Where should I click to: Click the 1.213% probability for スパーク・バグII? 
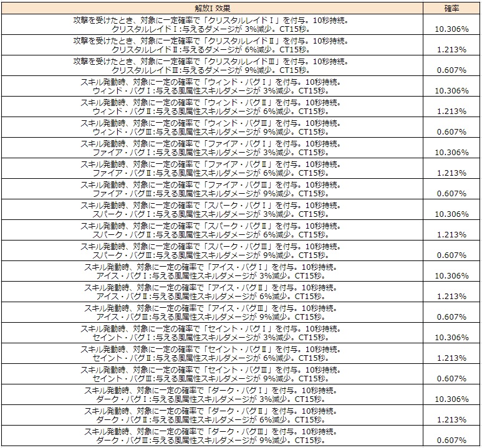(452, 234)
